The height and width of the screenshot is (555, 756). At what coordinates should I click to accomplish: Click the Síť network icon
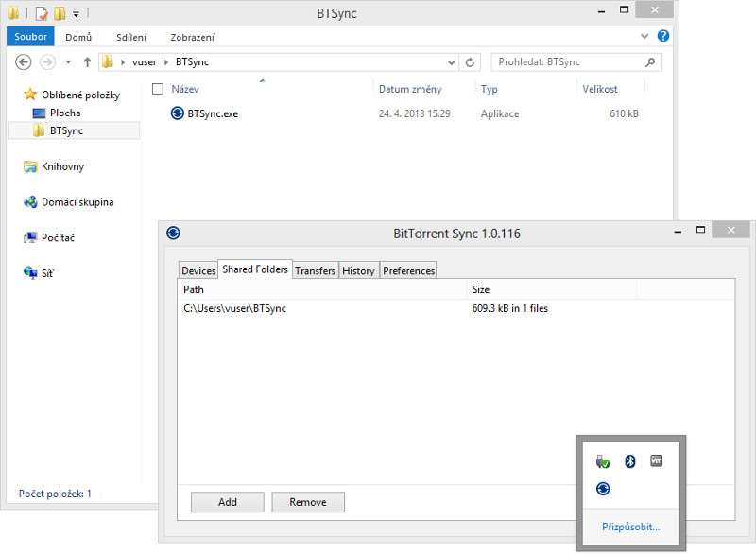pos(30,273)
